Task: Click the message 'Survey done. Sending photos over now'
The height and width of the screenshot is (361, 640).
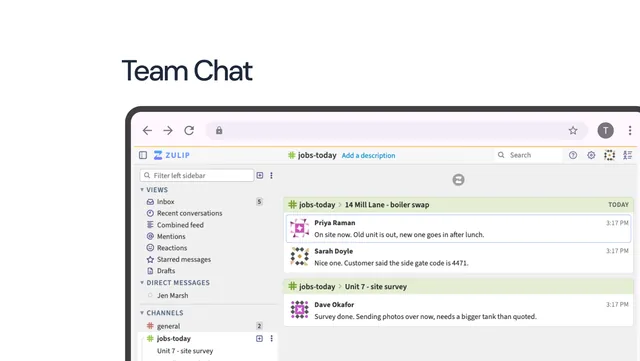Action: (x=425, y=316)
